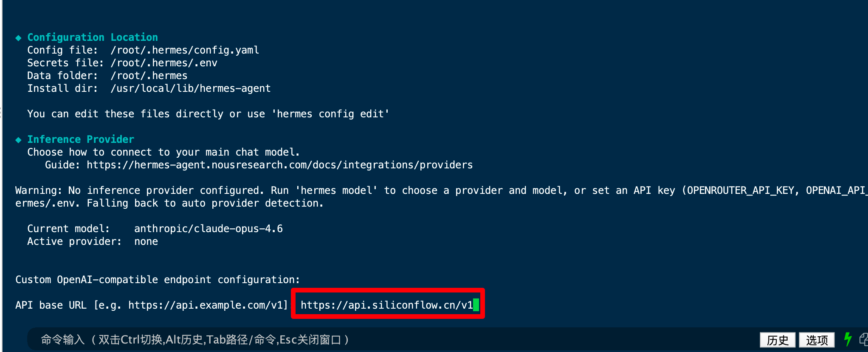Click the green lightning bolt icon
868x352 pixels.
point(848,339)
